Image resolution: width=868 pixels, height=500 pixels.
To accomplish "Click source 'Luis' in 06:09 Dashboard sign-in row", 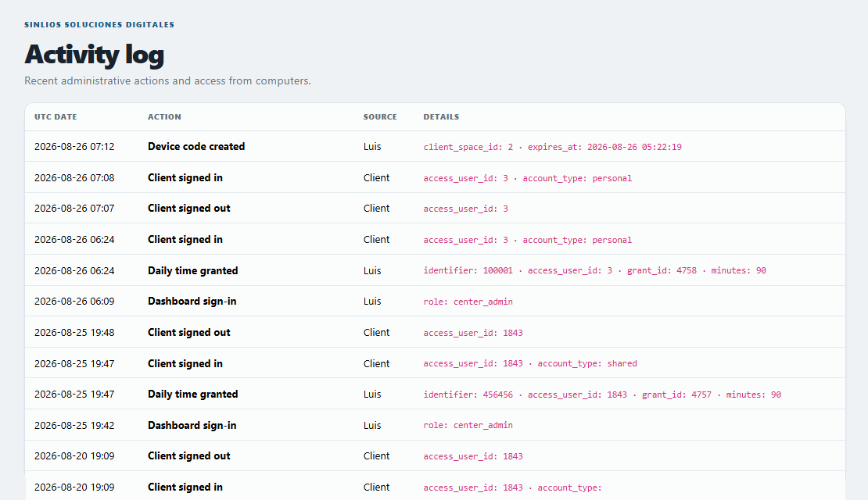I will (372, 302).
